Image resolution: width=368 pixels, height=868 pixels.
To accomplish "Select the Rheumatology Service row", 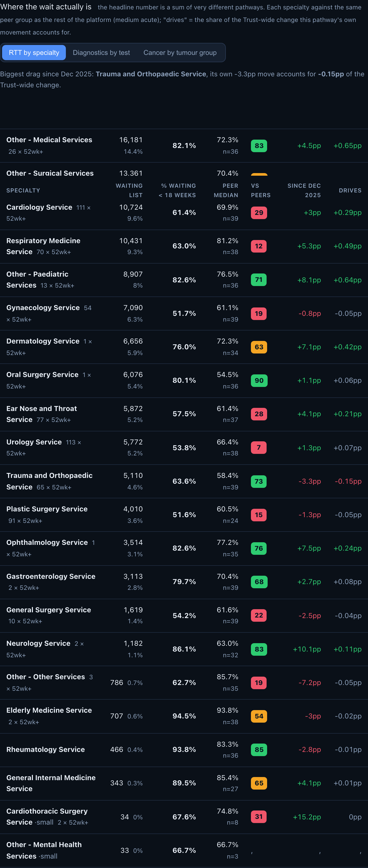I will (x=184, y=750).
